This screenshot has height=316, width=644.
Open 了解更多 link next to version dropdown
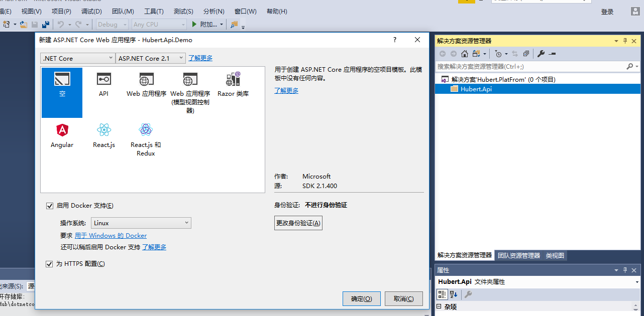[x=200, y=58]
